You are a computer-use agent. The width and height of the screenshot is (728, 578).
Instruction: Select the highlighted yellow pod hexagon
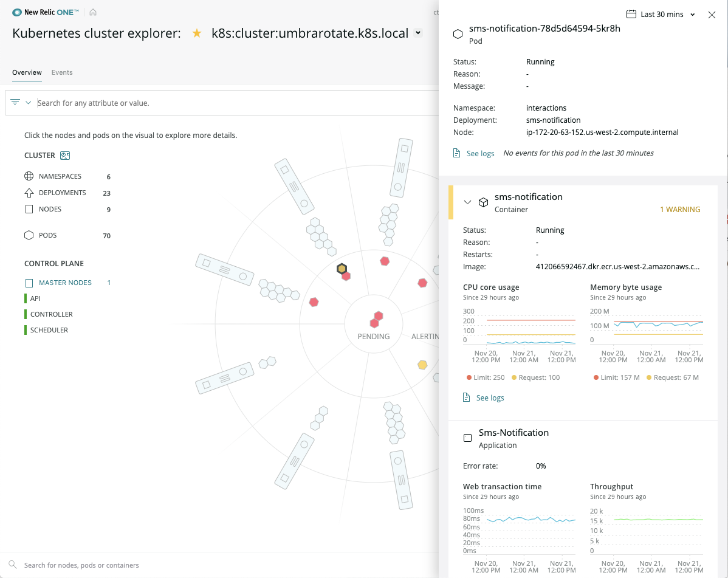pyautogui.click(x=342, y=268)
